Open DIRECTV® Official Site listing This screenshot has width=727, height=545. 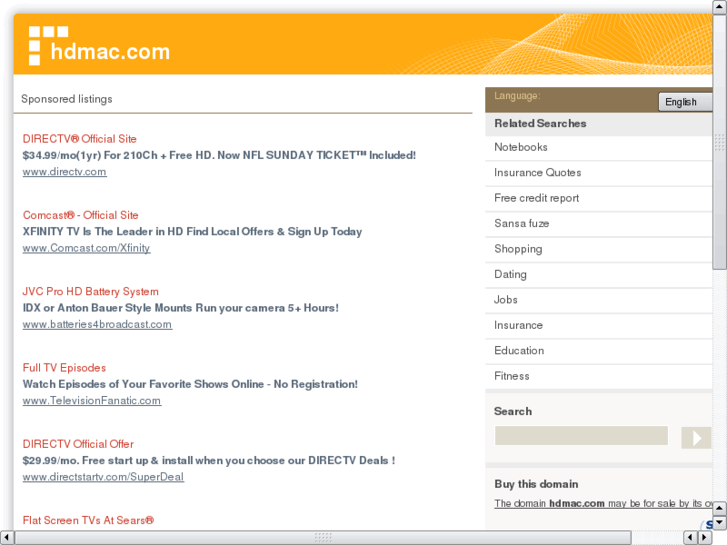pyautogui.click(x=79, y=139)
